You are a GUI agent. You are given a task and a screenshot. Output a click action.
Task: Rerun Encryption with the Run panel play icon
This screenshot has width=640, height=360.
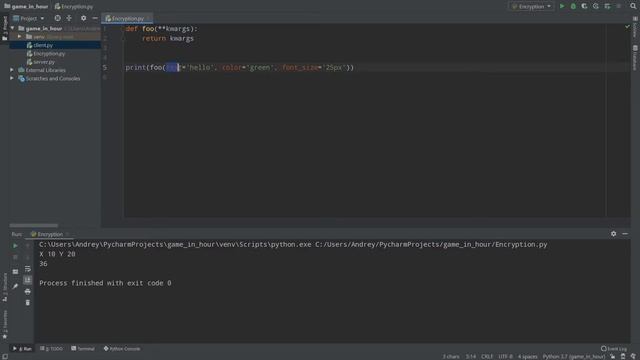point(15,246)
